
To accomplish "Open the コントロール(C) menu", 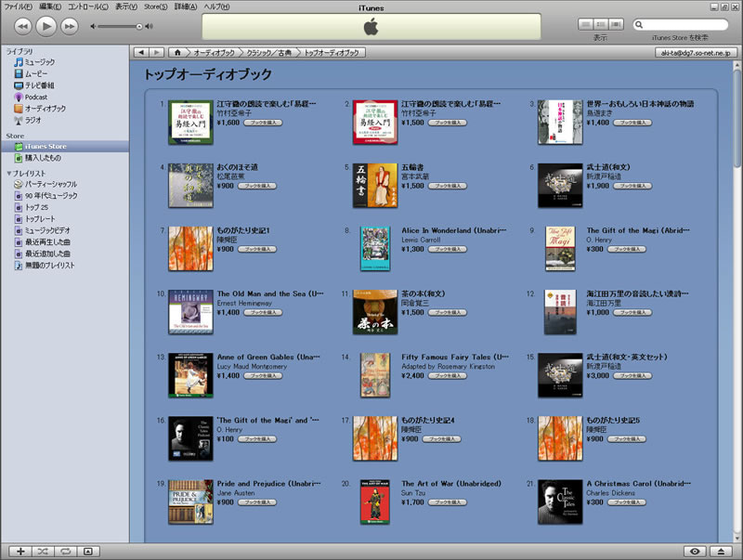I will click(88, 7).
